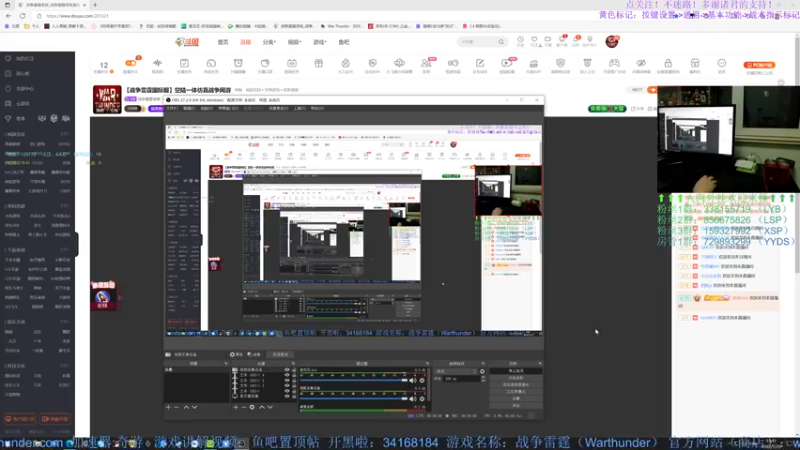Go to 鱼吧 tab on Douyu
Viewport: 800px width, 450px height.
click(344, 42)
